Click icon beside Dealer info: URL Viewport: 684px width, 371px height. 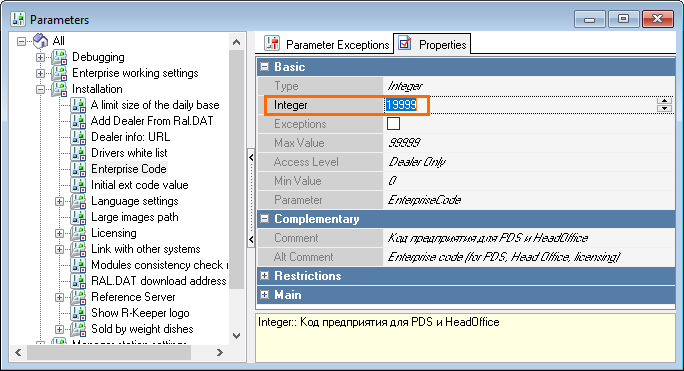coord(79,137)
